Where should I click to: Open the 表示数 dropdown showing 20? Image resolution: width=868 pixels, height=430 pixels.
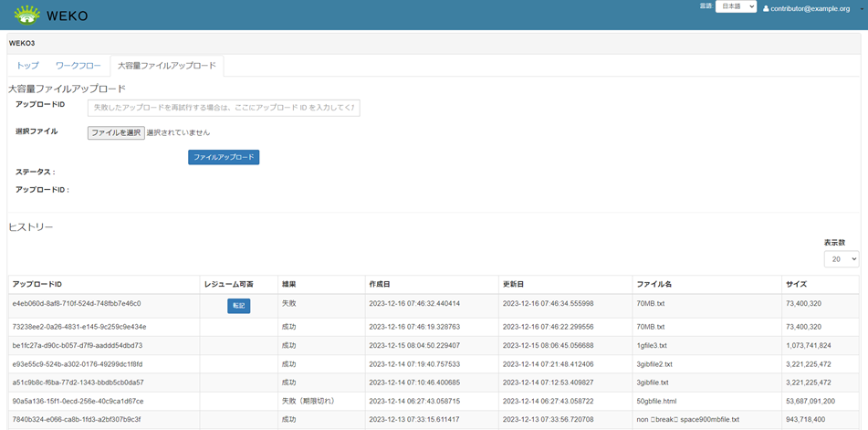click(x=841, y=259)
